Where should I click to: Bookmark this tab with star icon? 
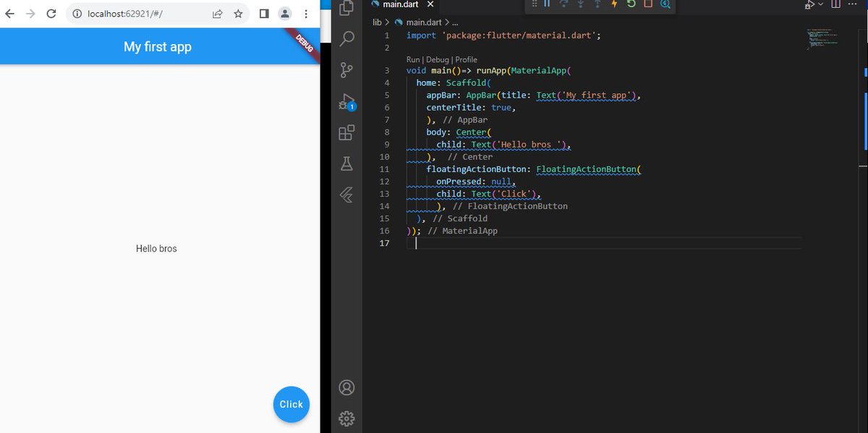point(238,14)
